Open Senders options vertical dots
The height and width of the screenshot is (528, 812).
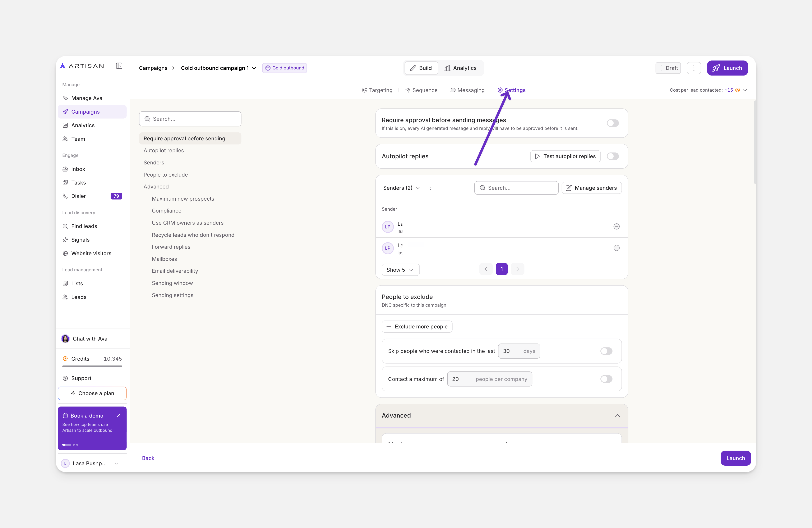[x=430, y=188]
